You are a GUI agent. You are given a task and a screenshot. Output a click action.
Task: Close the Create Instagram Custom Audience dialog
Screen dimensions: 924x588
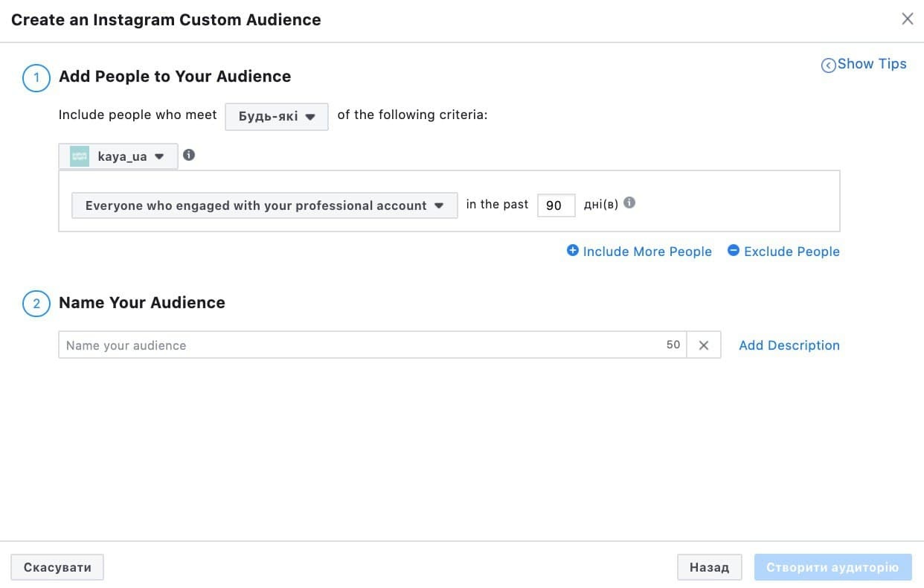point(907,19)
